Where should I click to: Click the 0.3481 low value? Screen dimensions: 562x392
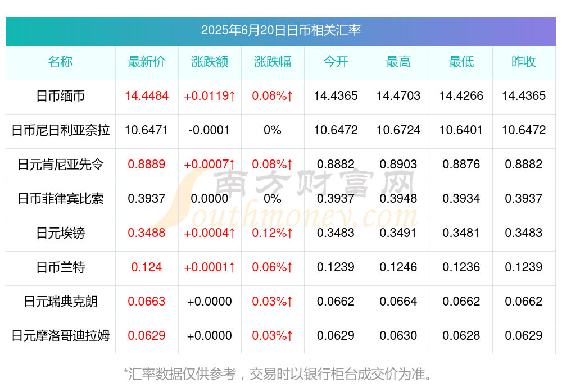coord(461,233)
